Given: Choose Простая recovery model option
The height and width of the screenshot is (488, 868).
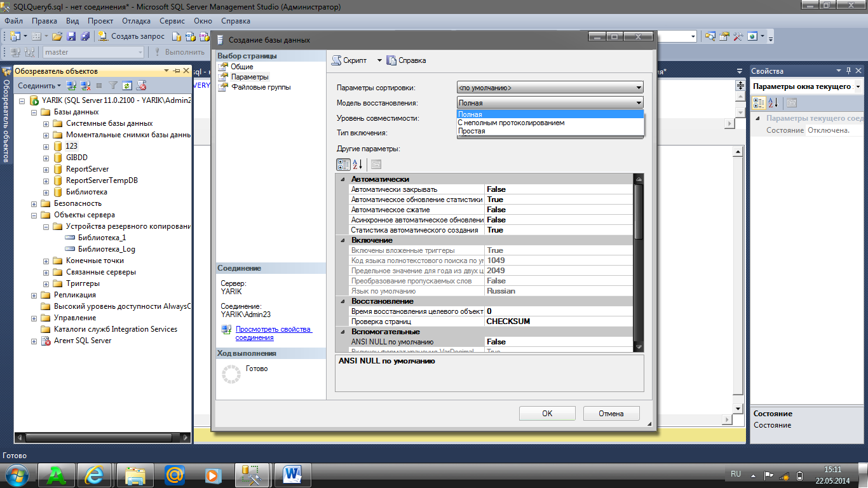Looking at the screenshot, I should (550, 131).
